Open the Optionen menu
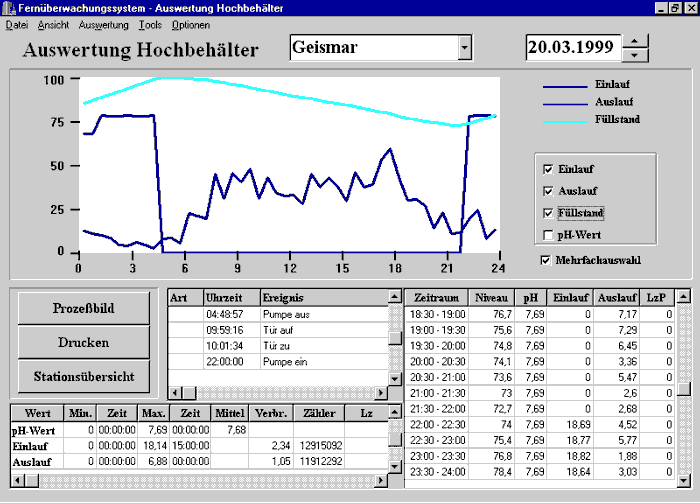The height and width of the screenshot is (504, 700). coord(190,23)
